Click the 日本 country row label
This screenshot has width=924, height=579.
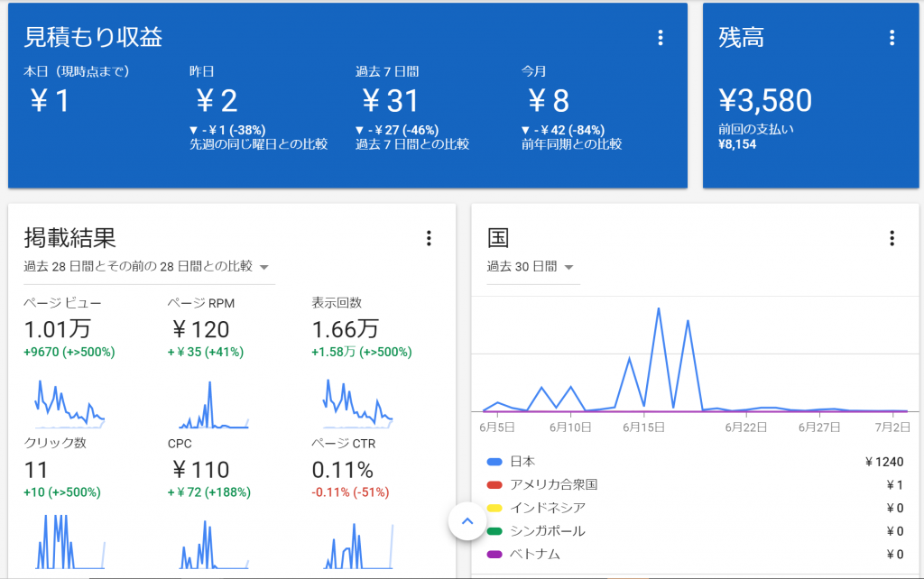click(522, 462)
